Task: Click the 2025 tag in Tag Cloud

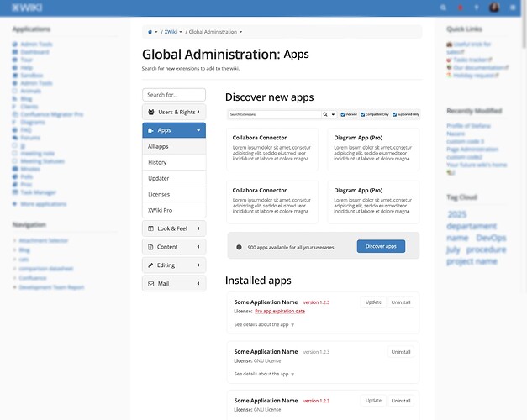Action: click(x=457, y=214)
